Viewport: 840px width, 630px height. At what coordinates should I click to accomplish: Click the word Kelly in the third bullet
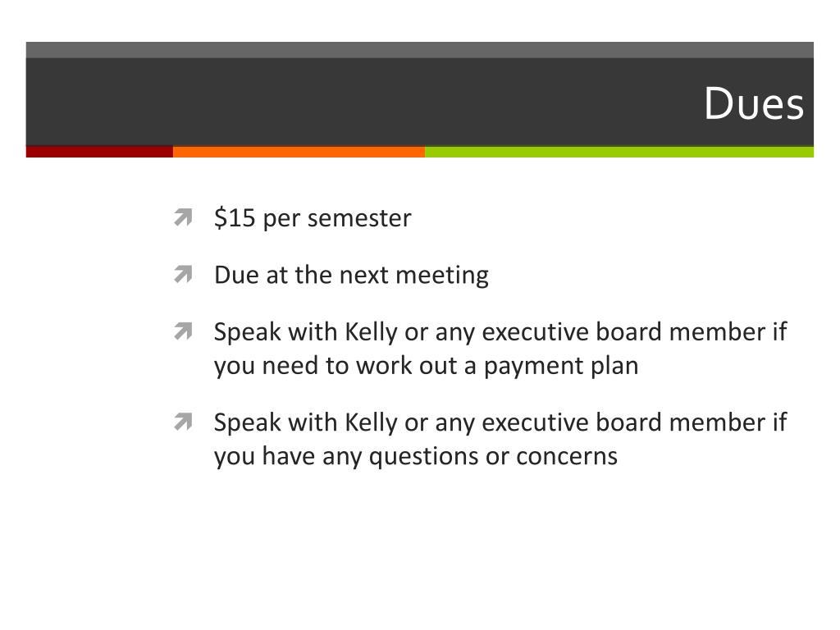coord(371,333)
